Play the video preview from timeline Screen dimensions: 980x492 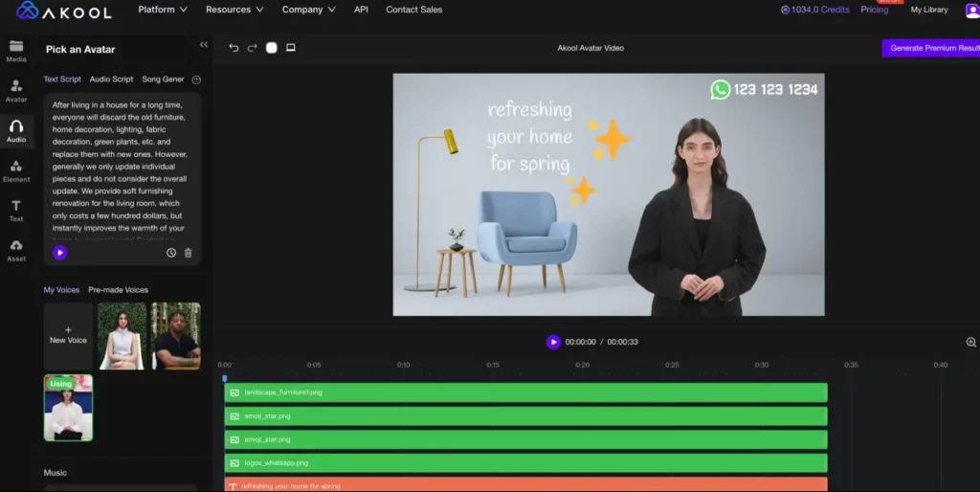pyautogui.click(x=553, y=342)
